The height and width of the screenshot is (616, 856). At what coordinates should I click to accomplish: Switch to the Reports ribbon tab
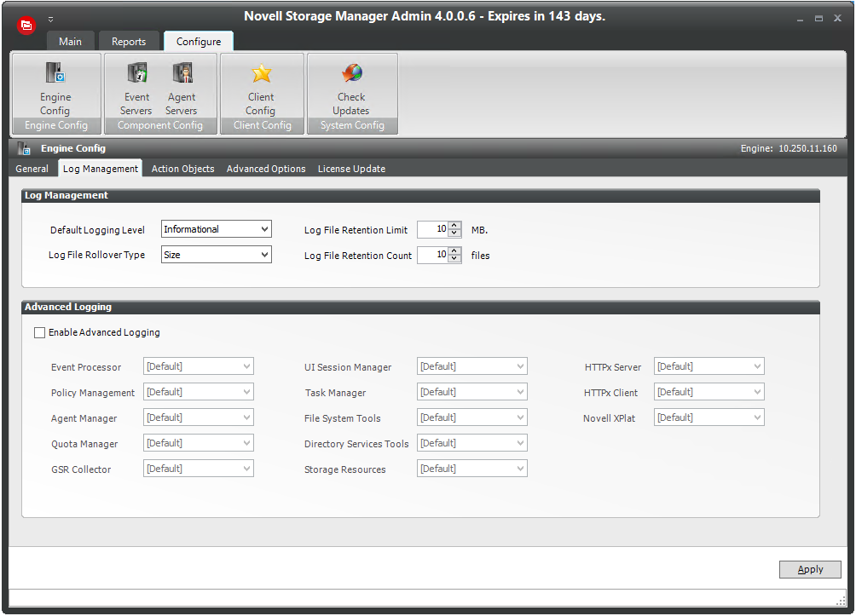click(x=129, y=42)
